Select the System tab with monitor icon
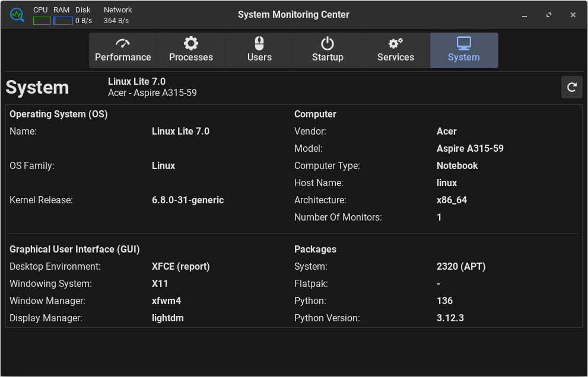The width and height of the screenshot is (588, 377). click(463, 50)
